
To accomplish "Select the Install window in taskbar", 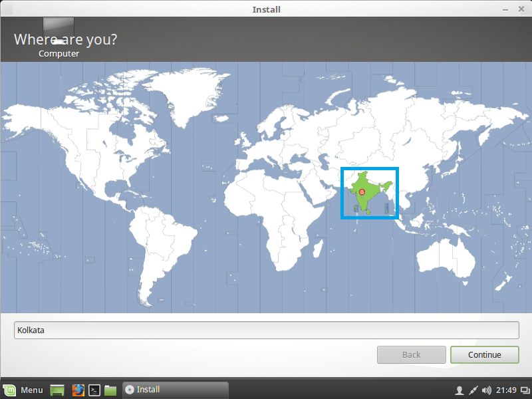I will point(176,390).
